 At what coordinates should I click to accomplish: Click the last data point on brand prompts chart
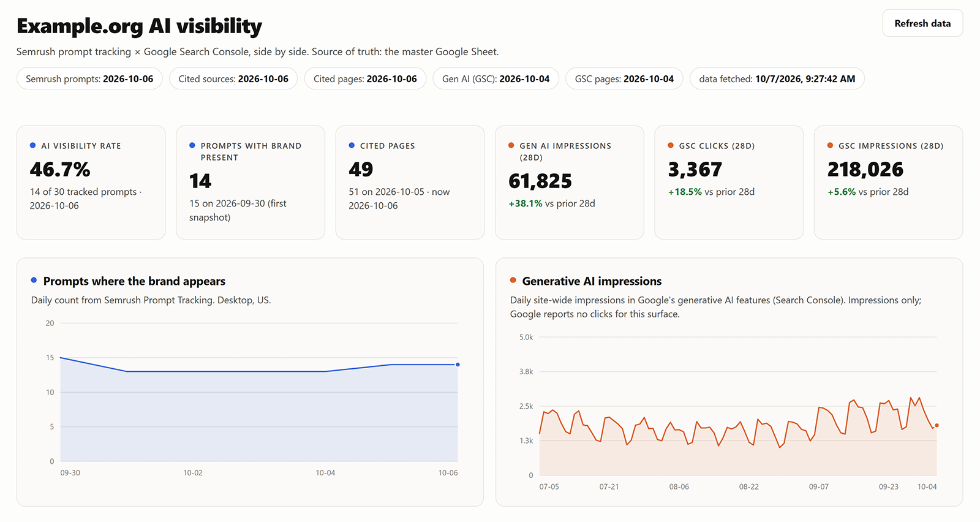point(458,365)
